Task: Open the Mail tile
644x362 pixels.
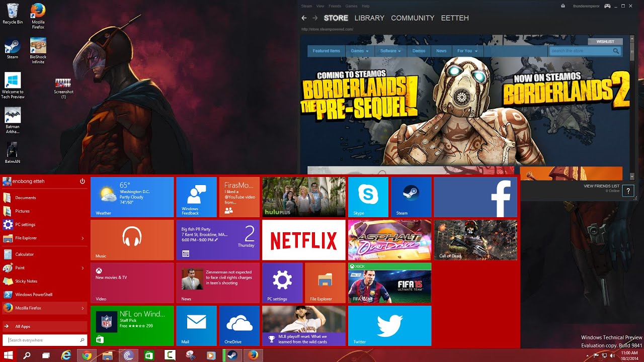Action: pyautogui.click(x=196, y=325)
